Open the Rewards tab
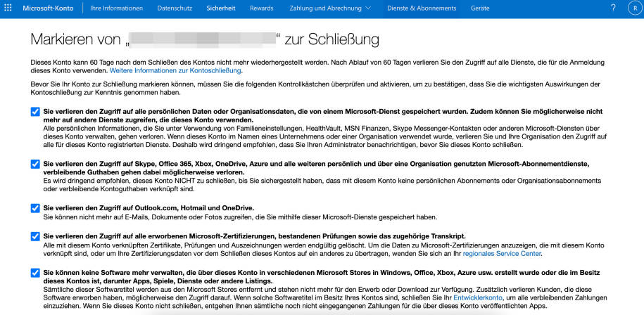 (262, 8)
